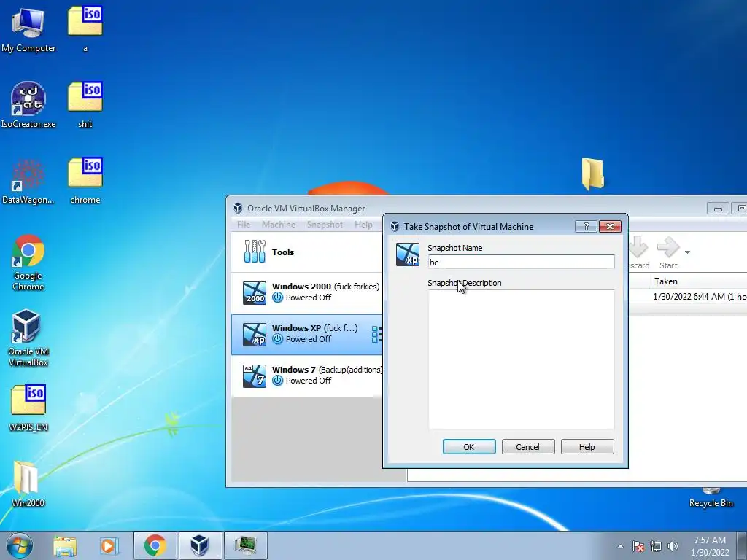The image size is (747, 560).
Task: Open My Computer desktop icon
Action: (28, 29)
